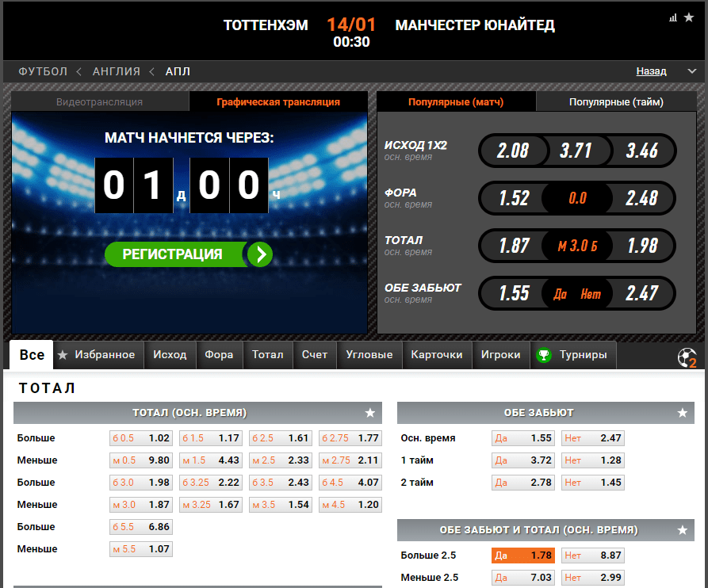Click the soccer ball icon with number 2
Image resolution: width=708 pixels, height=588 pixels.
click(687, 357)
